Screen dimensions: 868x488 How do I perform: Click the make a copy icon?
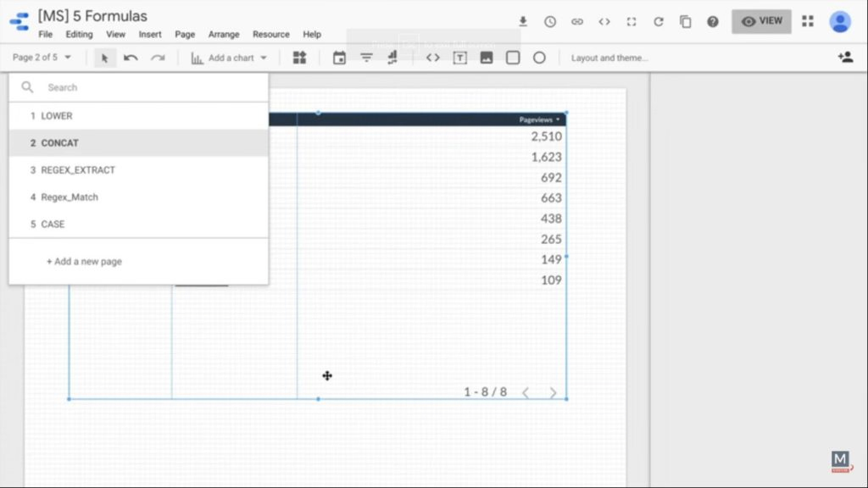pyautogui.click(x=685, y=22)
